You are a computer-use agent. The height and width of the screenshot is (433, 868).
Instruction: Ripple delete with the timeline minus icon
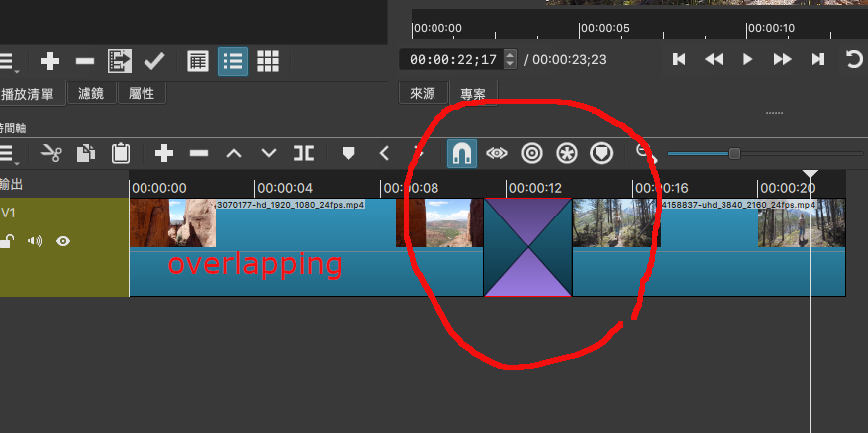tap(199, 153)
